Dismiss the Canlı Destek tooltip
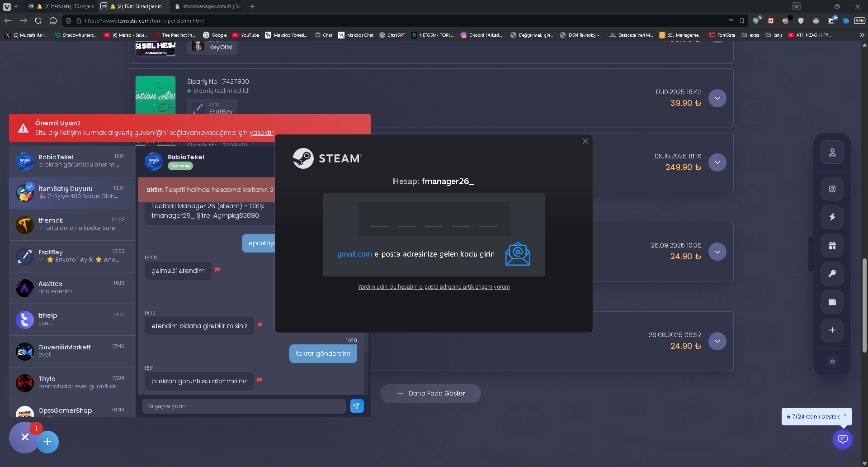 [x=845, y=415]
